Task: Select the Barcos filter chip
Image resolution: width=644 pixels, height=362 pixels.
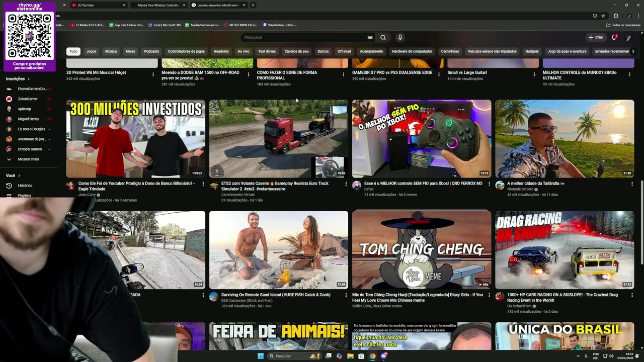Action: [x=323, y=51]
